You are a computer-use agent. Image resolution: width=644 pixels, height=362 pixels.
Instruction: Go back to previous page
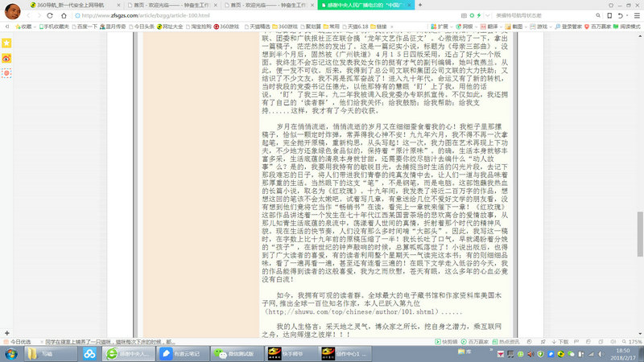pos(28,15)
